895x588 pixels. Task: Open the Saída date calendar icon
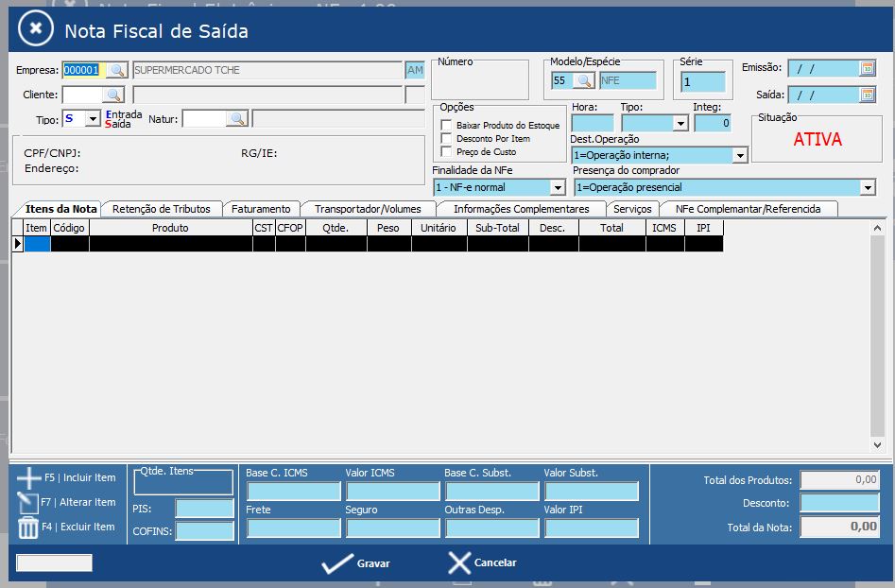click(867, 95)
